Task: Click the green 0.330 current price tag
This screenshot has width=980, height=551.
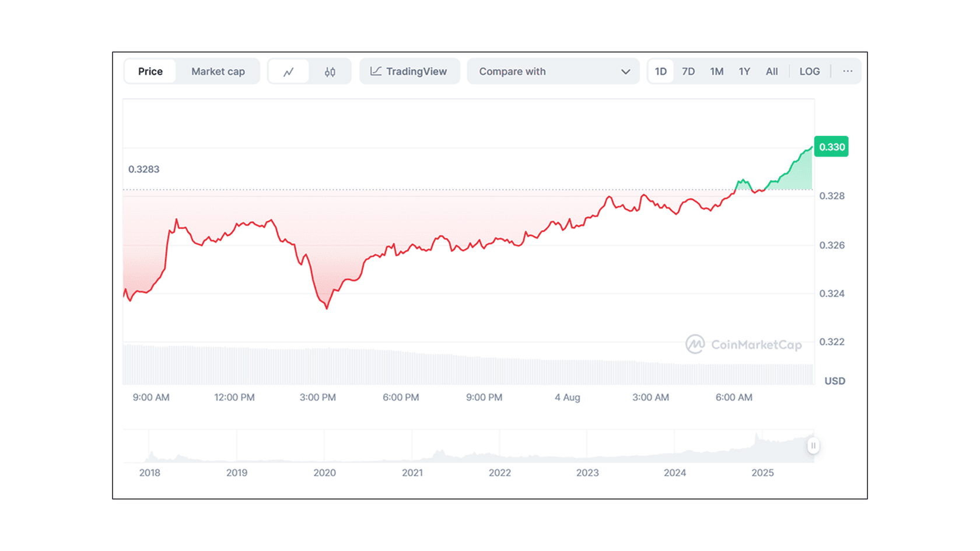Action: click(x=831, y=147)
